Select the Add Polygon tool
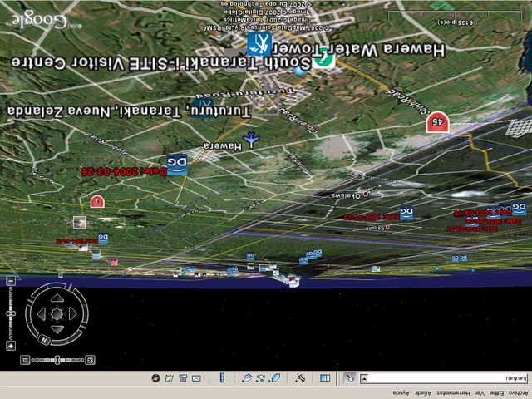The image size is (532, 399). tap(275, 377)
